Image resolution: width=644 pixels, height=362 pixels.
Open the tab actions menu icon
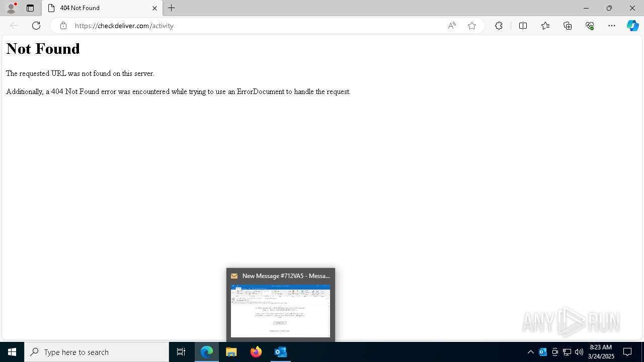pyautogui.click(x=30, y=8)
